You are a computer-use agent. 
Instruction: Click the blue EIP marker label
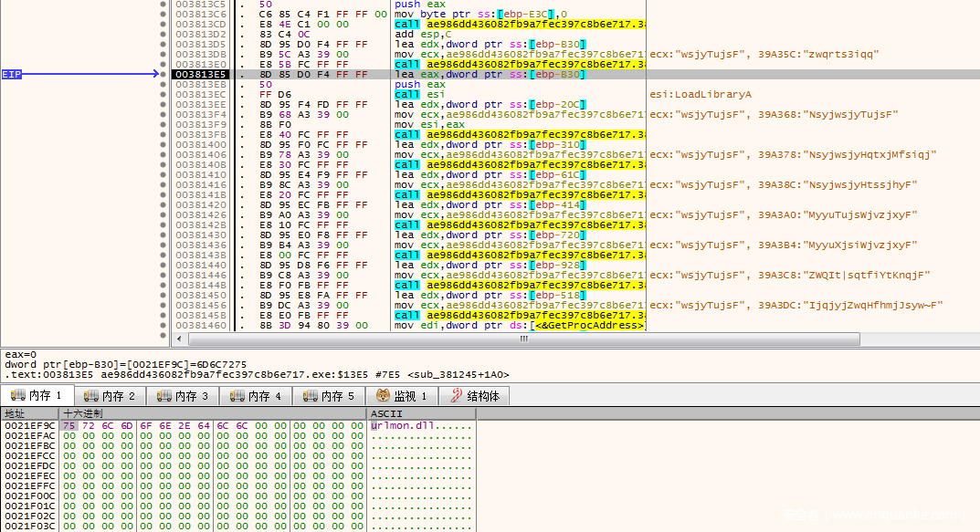[12, 74]
